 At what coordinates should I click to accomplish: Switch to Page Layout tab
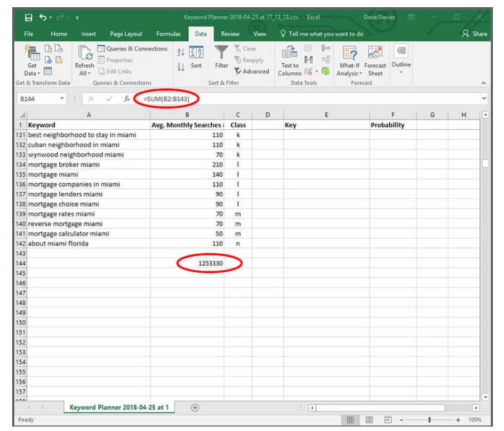point(126,34)
